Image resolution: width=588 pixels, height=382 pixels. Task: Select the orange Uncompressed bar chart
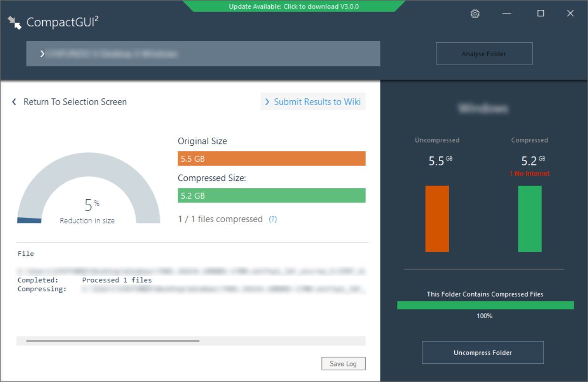437,218
